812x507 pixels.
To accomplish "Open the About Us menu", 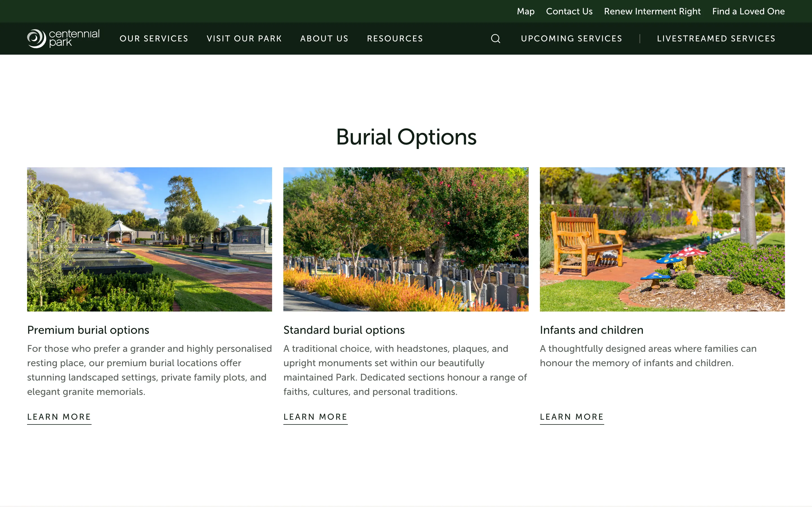I will (x=324, y=39).
